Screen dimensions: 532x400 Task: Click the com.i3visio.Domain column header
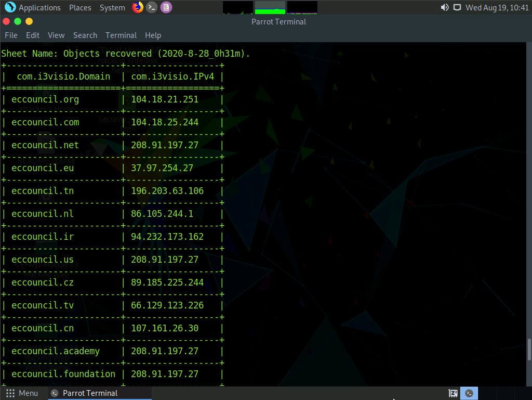tap(63, 77)
